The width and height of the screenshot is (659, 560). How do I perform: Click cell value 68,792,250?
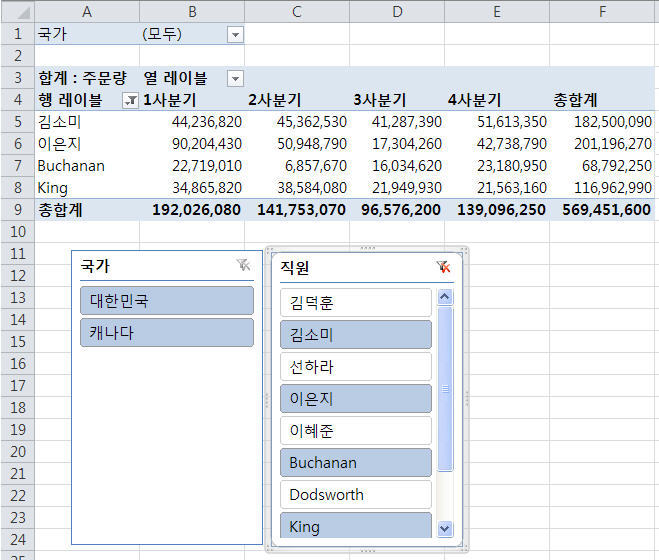pyautogui.click(x=617, y=166)
